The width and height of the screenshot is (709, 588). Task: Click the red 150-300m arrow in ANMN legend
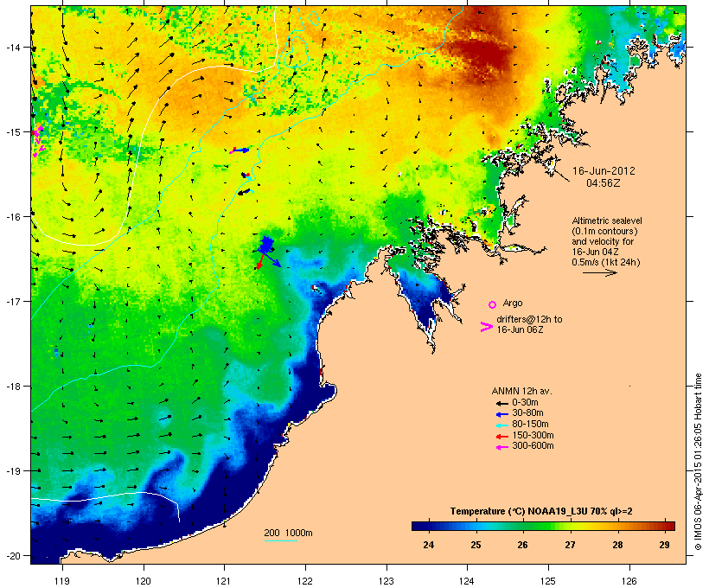501,437
